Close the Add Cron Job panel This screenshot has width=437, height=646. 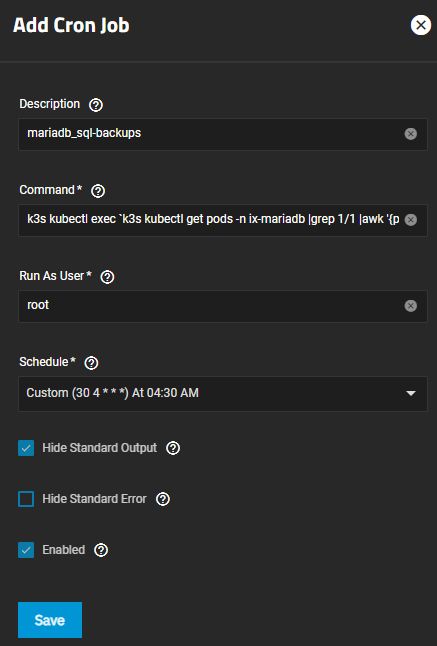point(421,25)
